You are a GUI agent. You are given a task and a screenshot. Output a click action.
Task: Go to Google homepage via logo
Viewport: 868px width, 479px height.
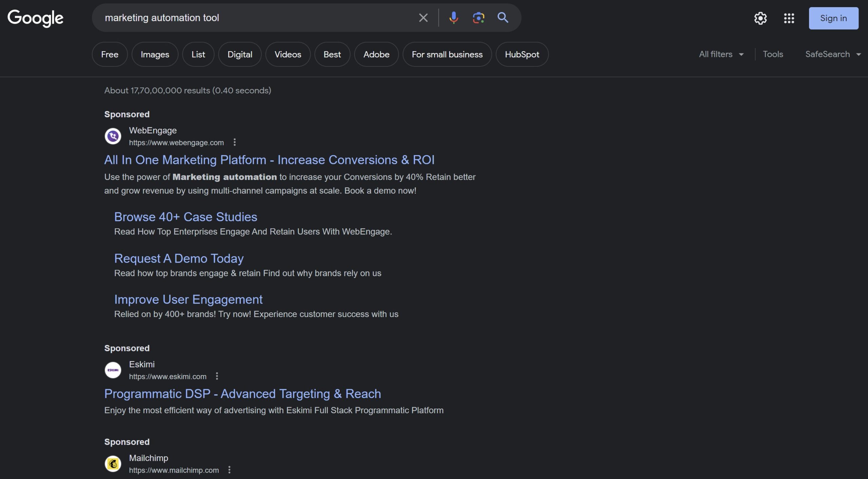(36, 18)
